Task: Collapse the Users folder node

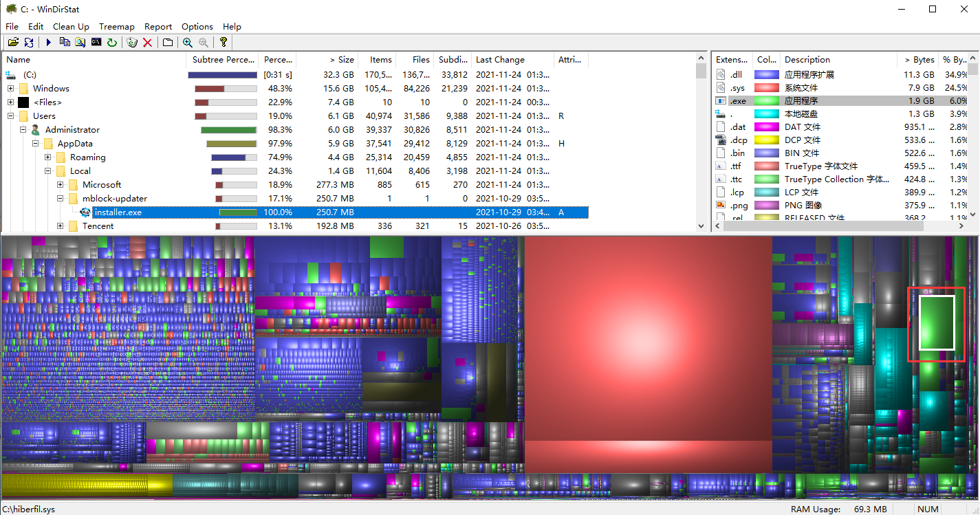Action: [10, 116]
